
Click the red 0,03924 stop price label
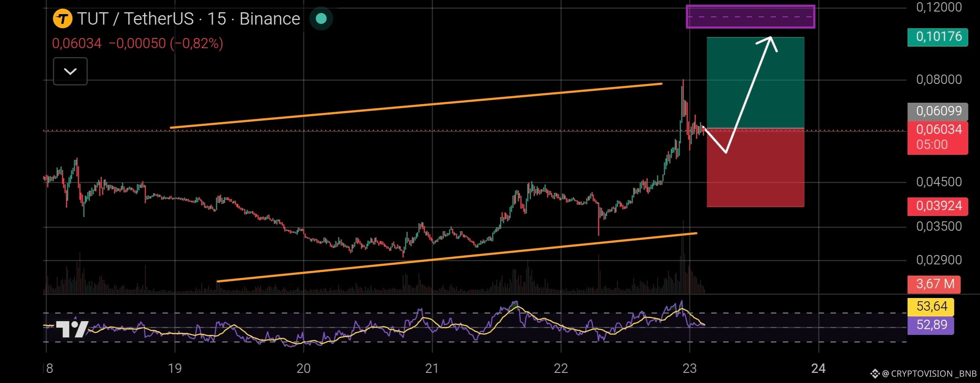click(x=937, y=206)
